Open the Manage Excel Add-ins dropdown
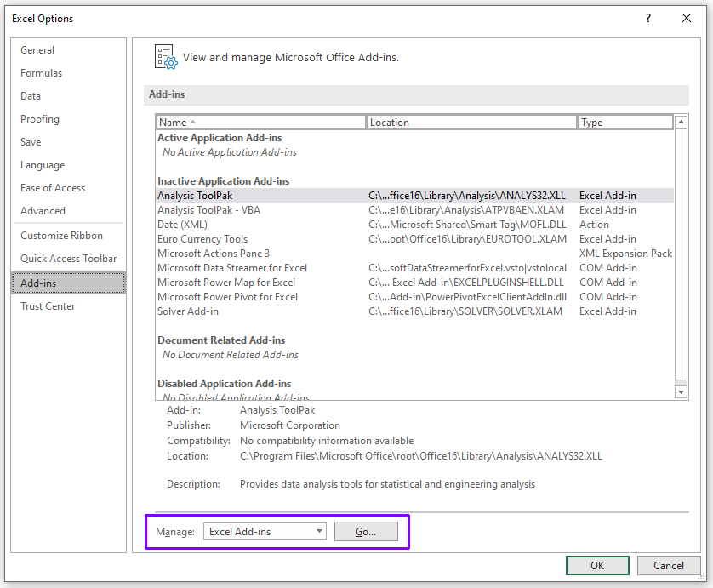Viewport: 713px width, 588px height. (x=265, y=532)
